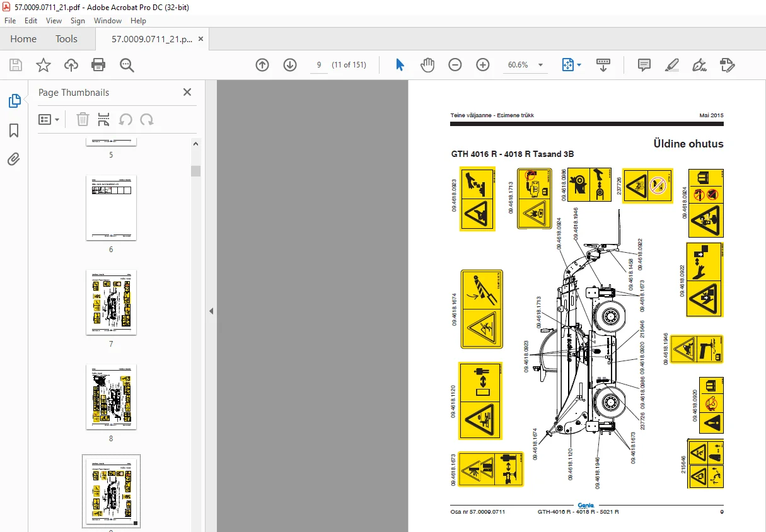This screenshot has height=532, width=766.
Task: Close the Page Thumbnails panel
Action: point(187,92)
